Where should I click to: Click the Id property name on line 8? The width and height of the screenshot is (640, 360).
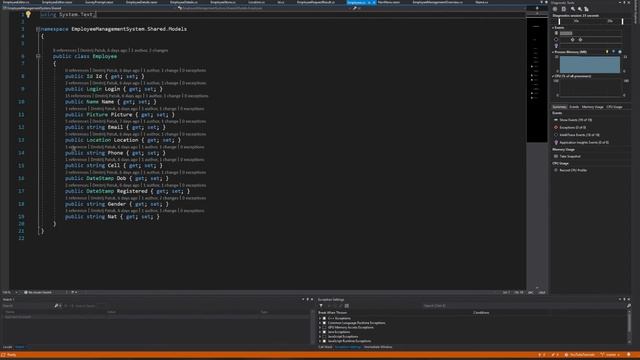tap(99, 76)
